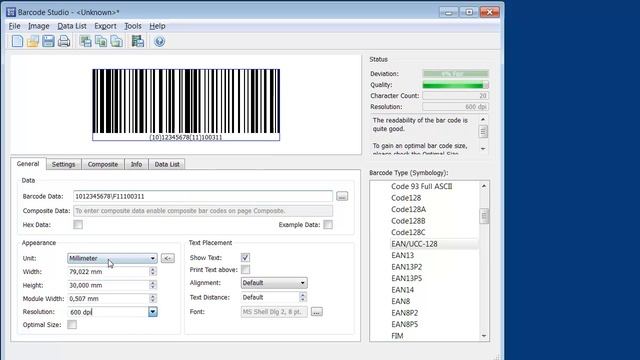
Task: Switch to the Info tab
Action: (136, 164)
